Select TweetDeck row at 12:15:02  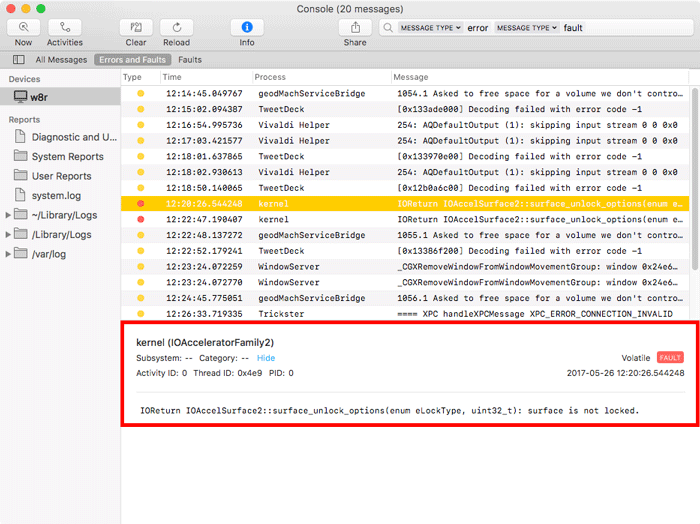click(x=405, y=109)
